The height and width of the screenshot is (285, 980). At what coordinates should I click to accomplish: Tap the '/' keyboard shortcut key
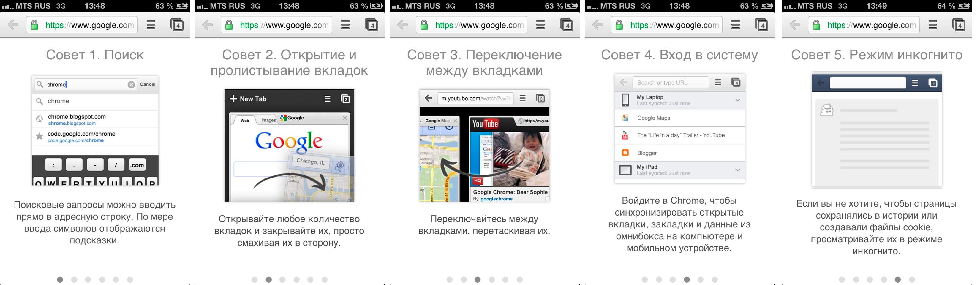116,165
